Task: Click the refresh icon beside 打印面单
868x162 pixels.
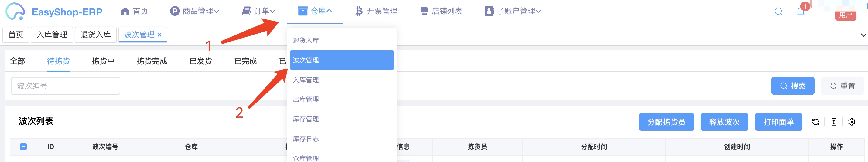Action: pyautogui.click(x=815, y=122)
